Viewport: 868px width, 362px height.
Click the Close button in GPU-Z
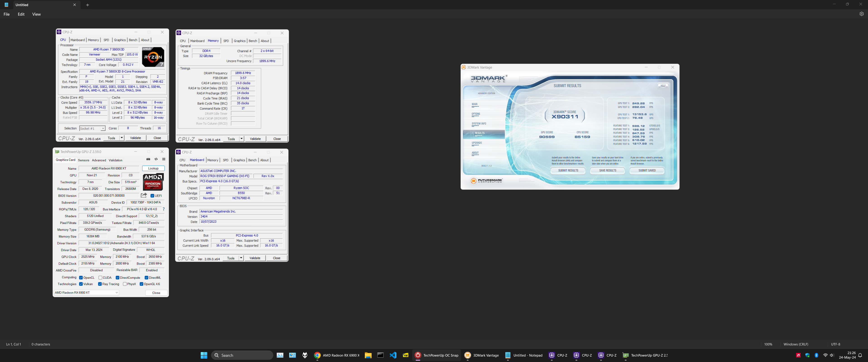coord(156,293)
